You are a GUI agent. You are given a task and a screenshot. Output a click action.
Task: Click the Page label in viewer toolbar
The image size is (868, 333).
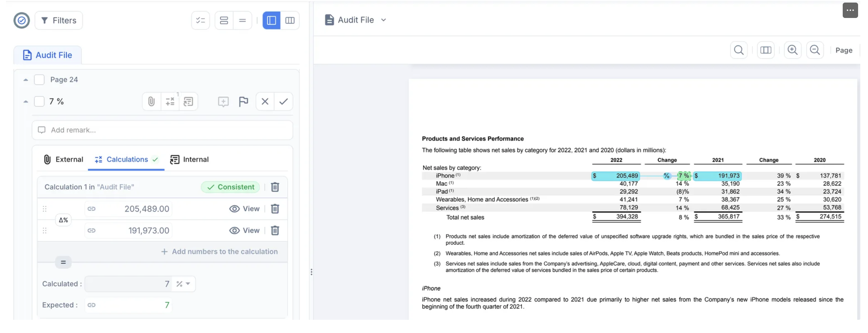(x=844, y=50)
